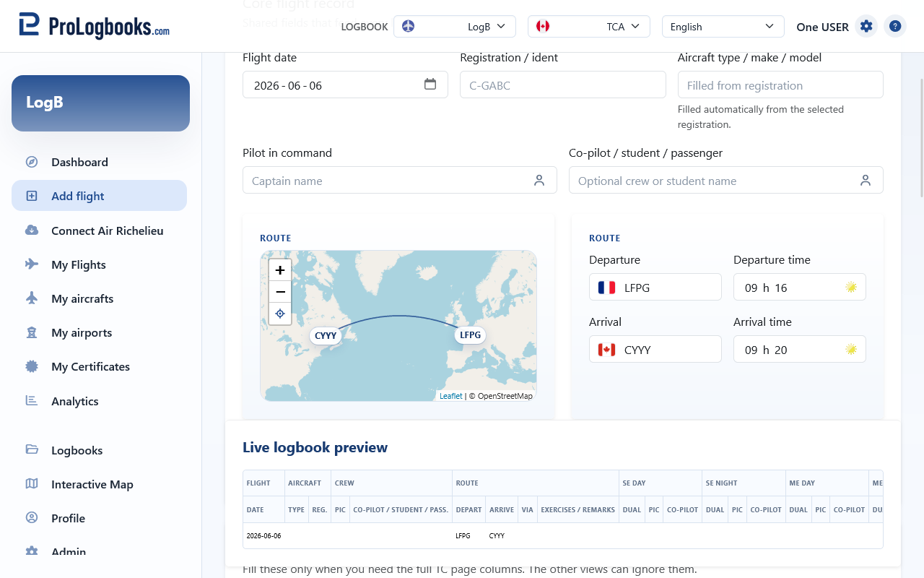Click the sun icon beside arrival time
This screenshot has height=578, width=924.
851,350
